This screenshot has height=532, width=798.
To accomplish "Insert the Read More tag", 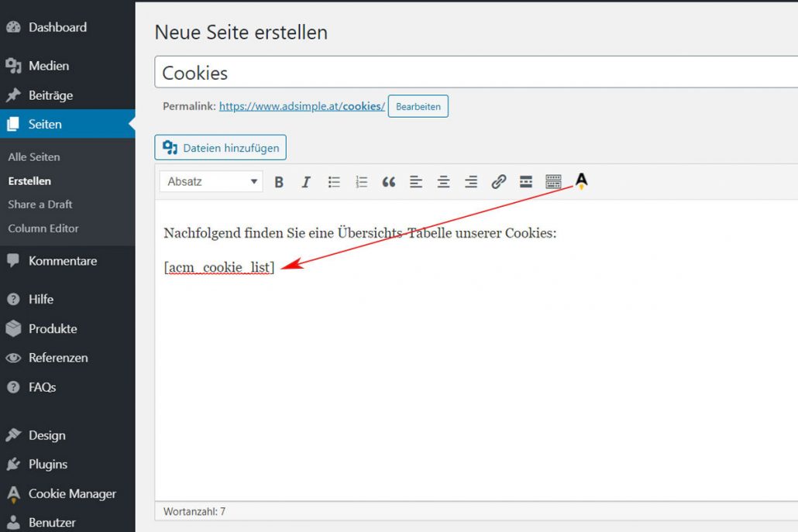I will [525, 181].
